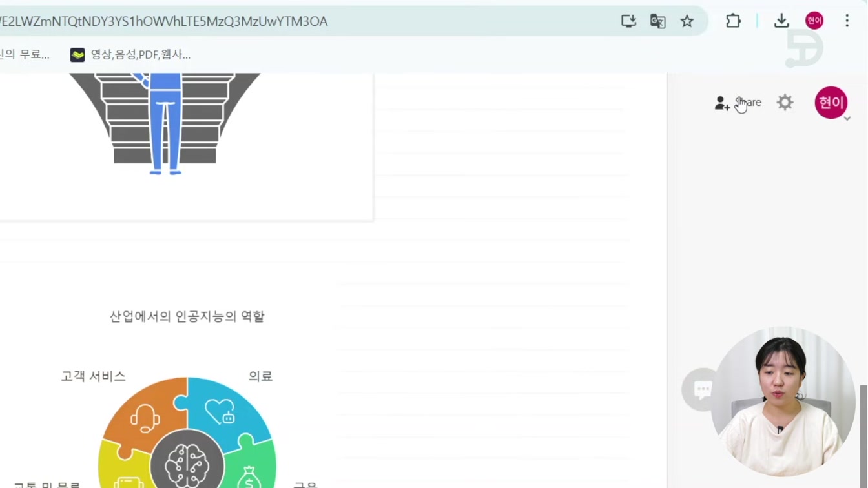Screen dimensions: 868x488
Task: Click the chat bubble help icon
Action: tap(702, 390)
